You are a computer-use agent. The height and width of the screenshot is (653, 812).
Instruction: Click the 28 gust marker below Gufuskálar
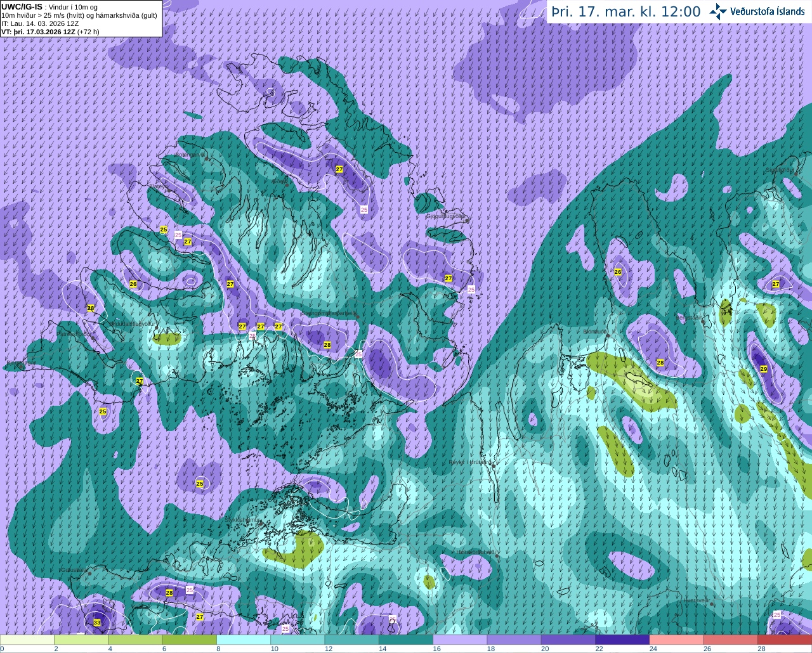click(169, 593)
